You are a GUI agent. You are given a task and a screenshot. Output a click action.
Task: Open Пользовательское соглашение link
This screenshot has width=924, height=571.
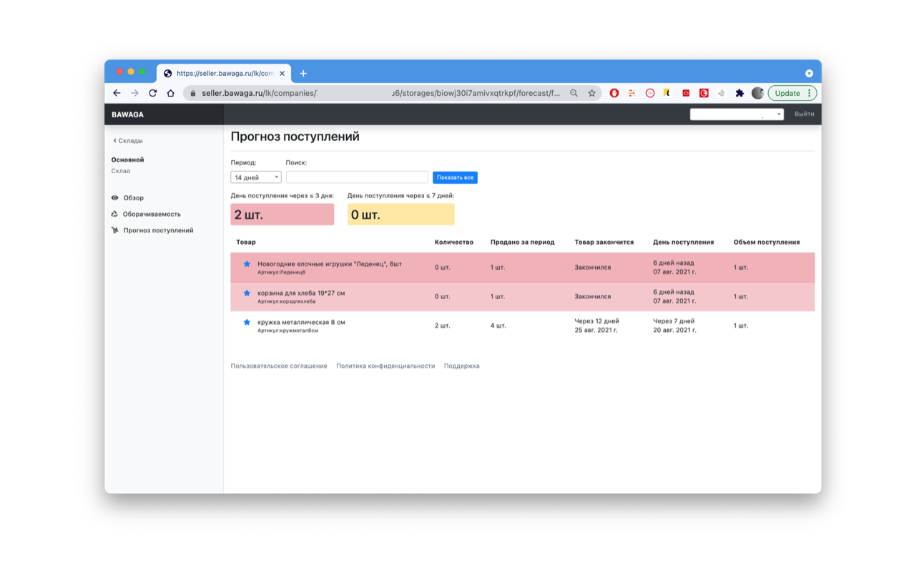[x=279, y=366]
